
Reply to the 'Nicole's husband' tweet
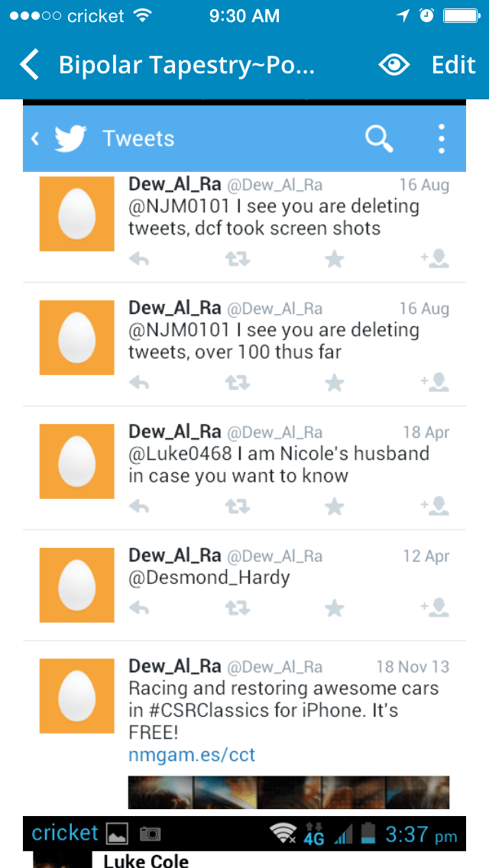139,506
